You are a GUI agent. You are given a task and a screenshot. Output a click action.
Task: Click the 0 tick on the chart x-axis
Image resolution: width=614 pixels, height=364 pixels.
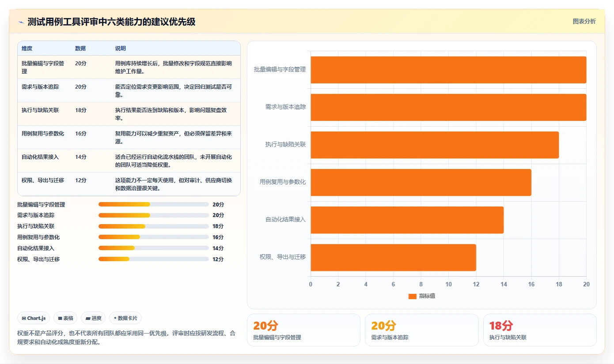(x=311, y=285)
